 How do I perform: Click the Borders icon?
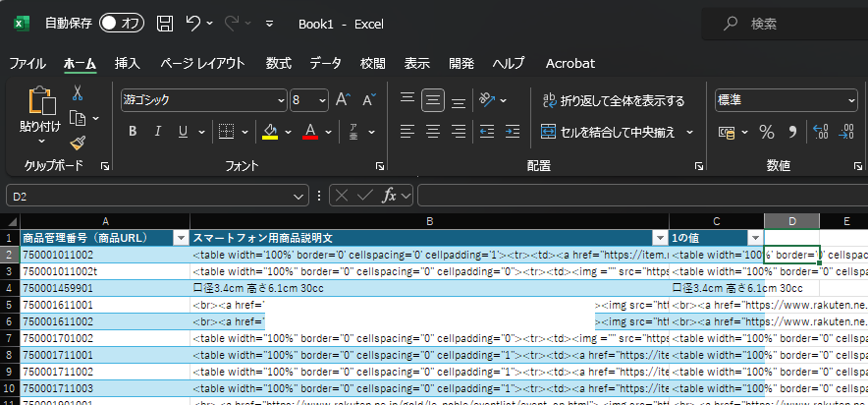pos(226,132)
